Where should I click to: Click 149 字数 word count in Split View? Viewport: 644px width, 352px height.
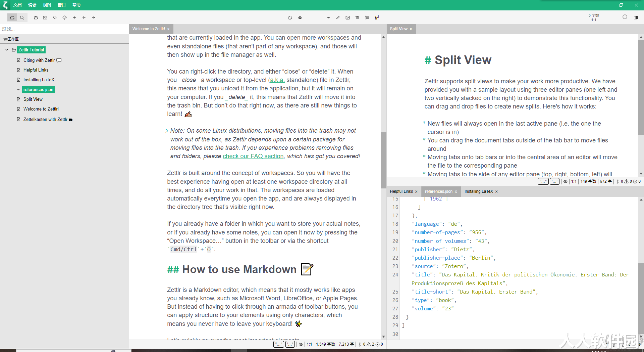pyautogui.click(x=588, y=181)
